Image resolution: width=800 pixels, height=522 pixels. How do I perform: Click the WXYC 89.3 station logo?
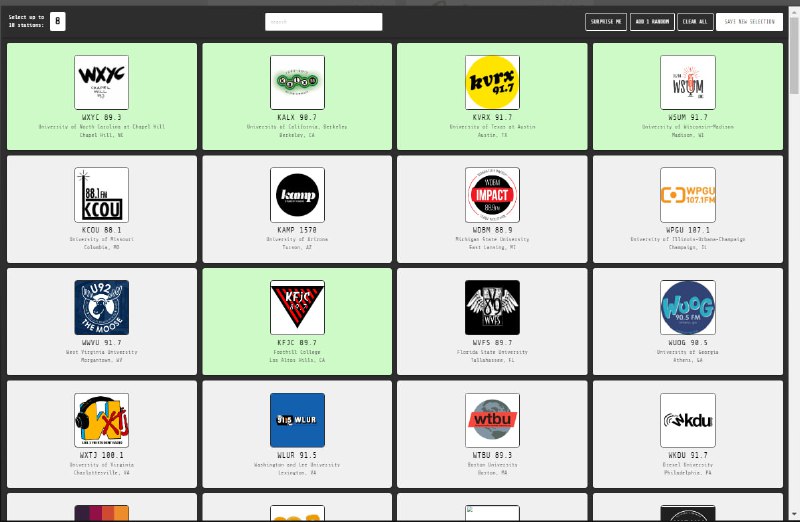(101, 82)
